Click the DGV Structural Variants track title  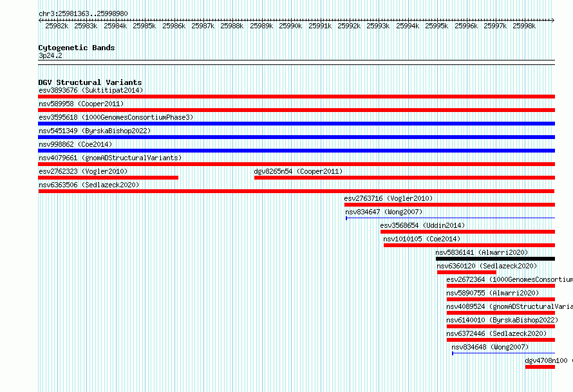point(90,82)
